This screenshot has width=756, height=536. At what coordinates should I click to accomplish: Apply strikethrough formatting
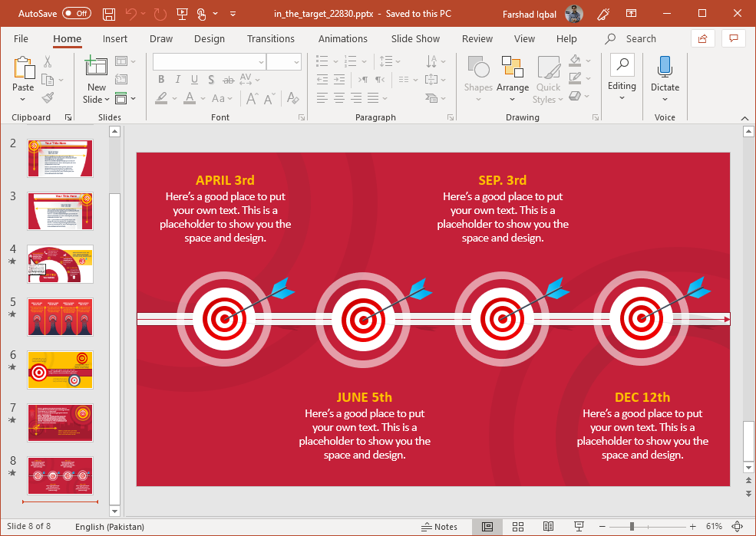(x=227, y=79)
